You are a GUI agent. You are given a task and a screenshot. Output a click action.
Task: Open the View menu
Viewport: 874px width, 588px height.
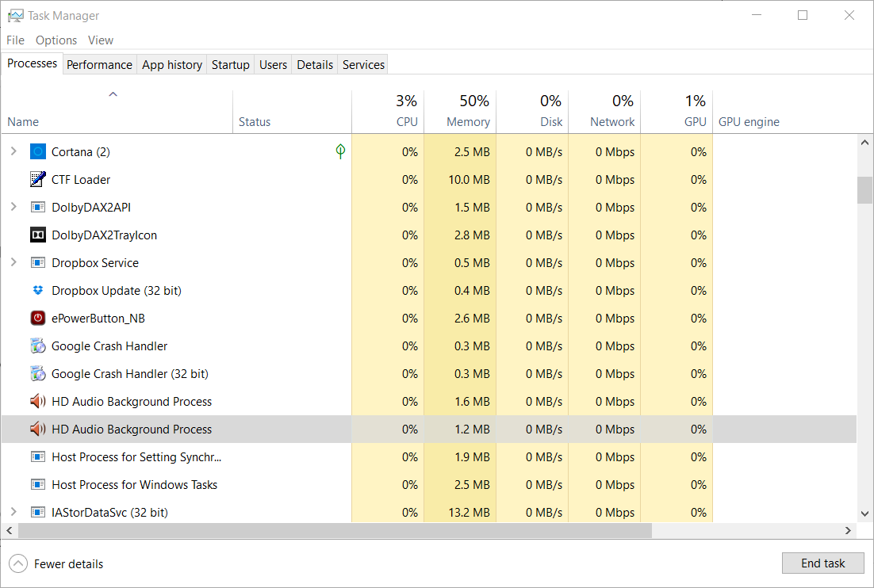pos(101,40)
